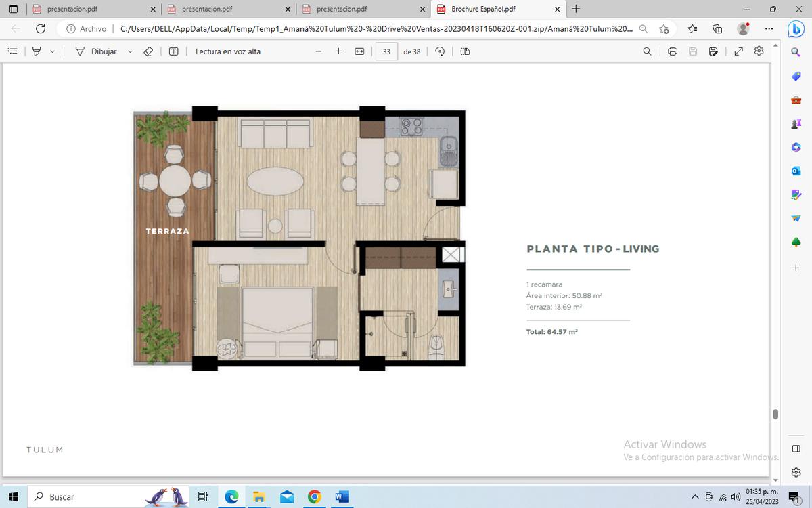
Task: Click the address bar URL
Action: click(376, 28)
